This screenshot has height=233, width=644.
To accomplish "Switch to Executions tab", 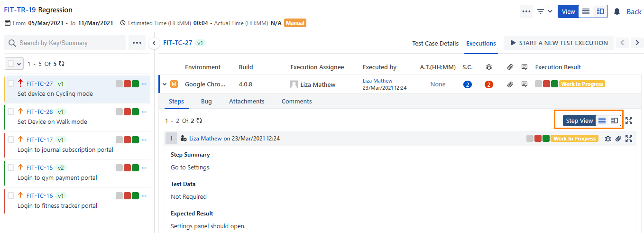I will (481, 43).
